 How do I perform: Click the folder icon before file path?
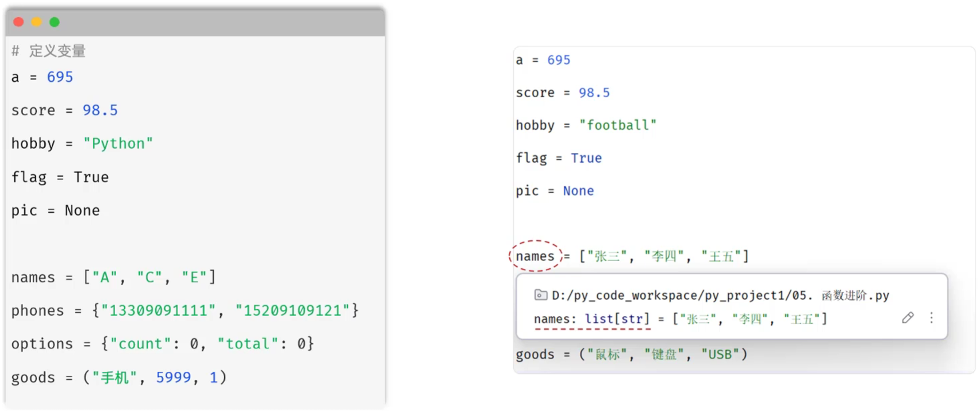pyautogui.click(x=541, y=295)
